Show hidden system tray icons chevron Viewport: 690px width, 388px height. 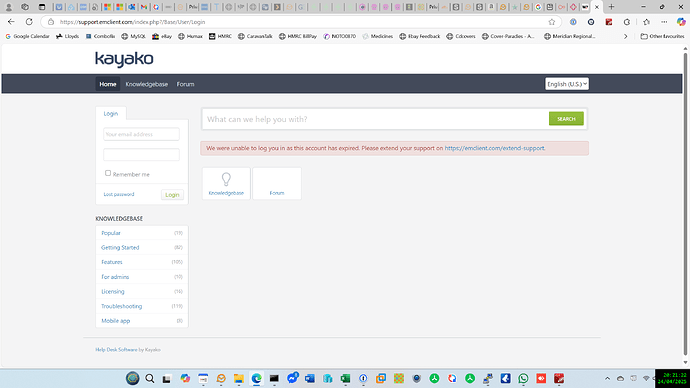click(607, 378)
